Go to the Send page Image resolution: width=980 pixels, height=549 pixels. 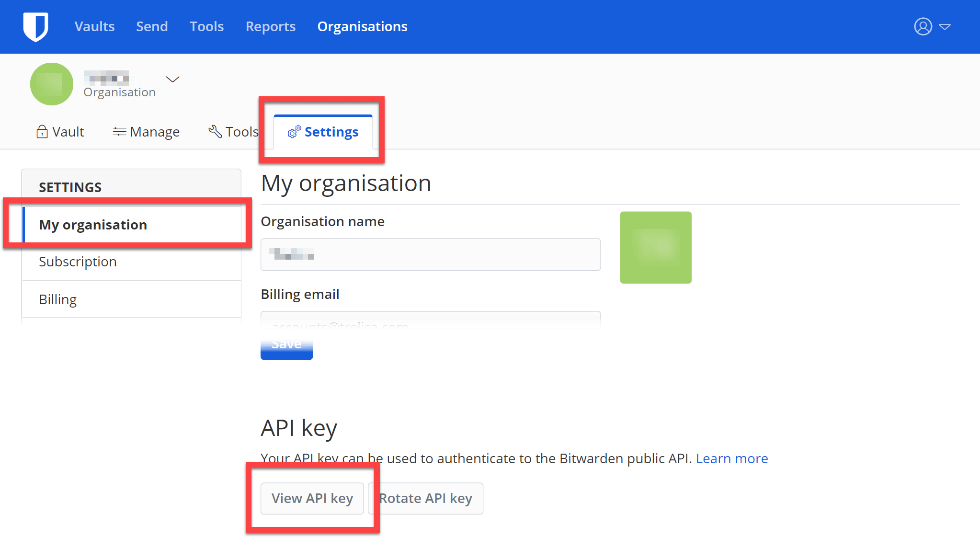click(152, 26)
